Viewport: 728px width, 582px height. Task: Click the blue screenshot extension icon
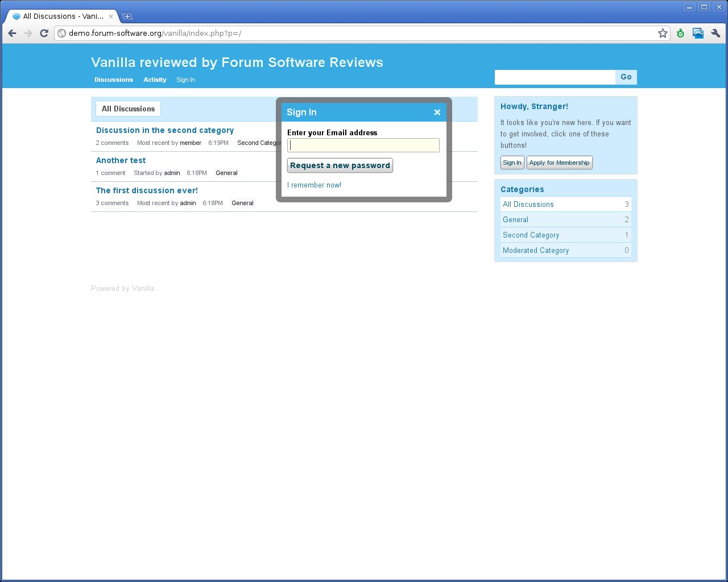(698, 33)
